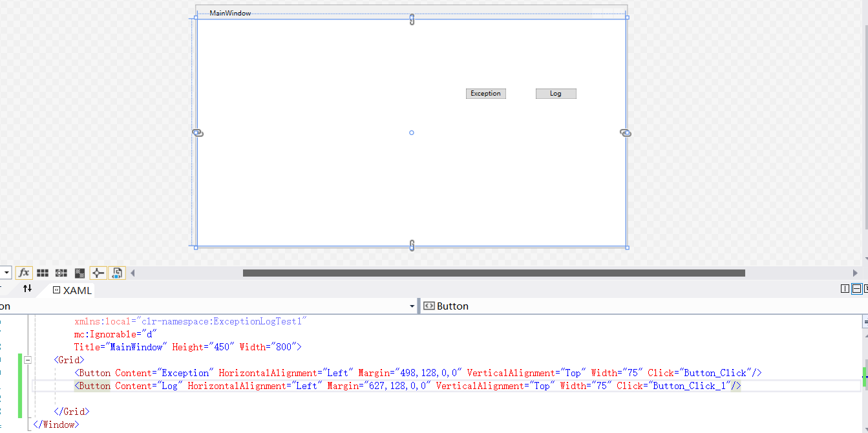The image size is (868, 433).
Task: Toggle snapping to snaplines icon
Action: [x=98, y=273]
